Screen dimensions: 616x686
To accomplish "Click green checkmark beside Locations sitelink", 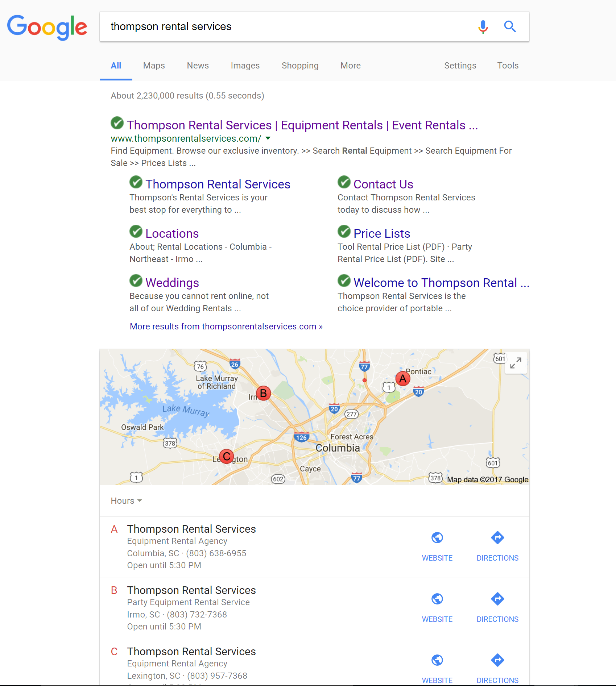I will [136, 232].
